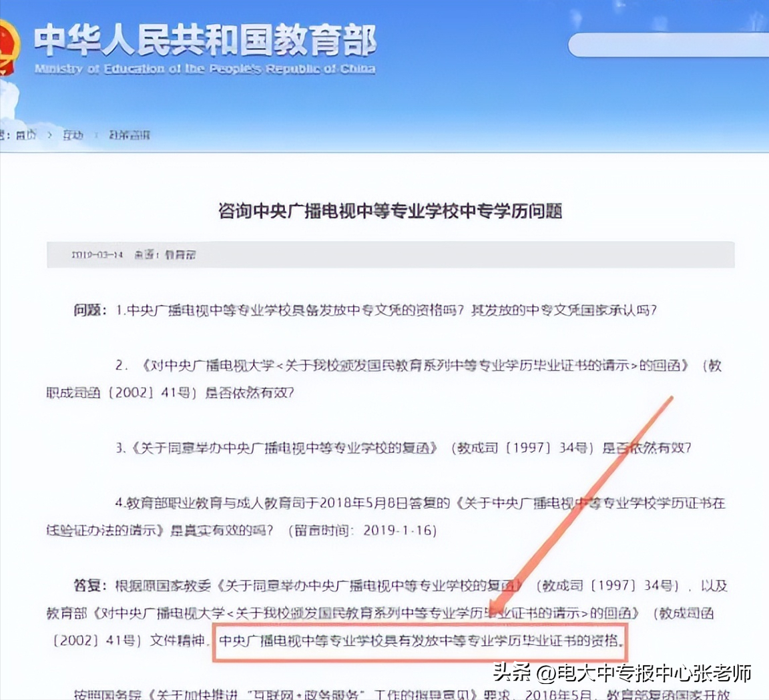
Task: Click the 来源：教育部 source label
Action: click(x=166, y=254)
